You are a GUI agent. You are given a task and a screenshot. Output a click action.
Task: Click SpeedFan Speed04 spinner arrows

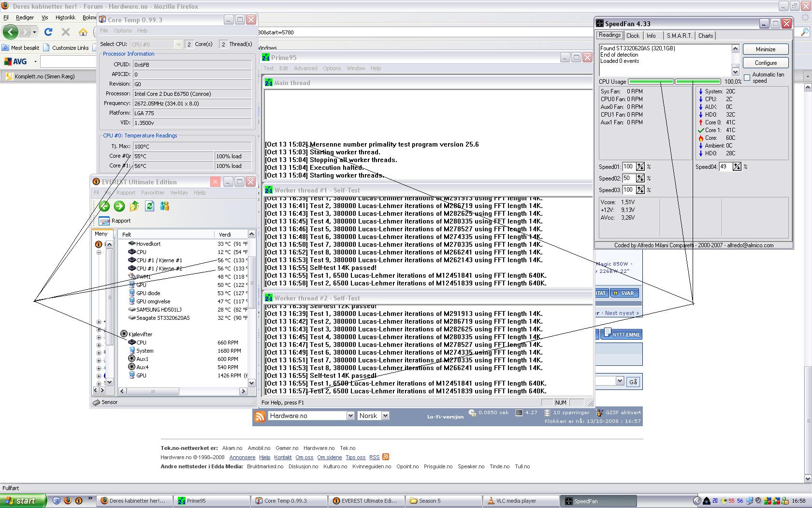point(737,166)
